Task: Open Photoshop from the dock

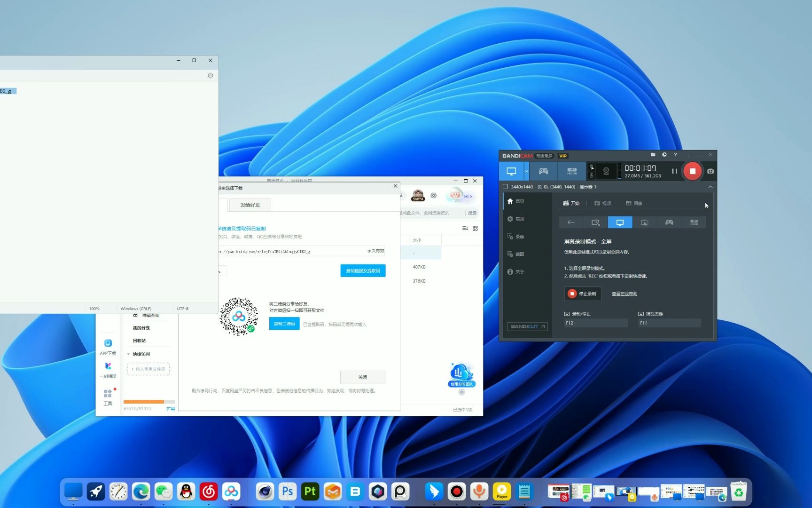Action: click(x=288, y=492)
